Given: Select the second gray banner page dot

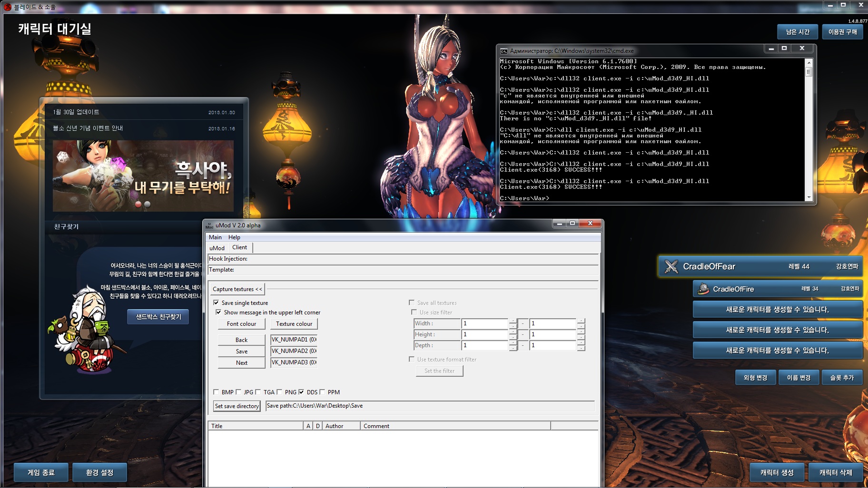Looking at the screenshot, I should (x=148, y=205).
